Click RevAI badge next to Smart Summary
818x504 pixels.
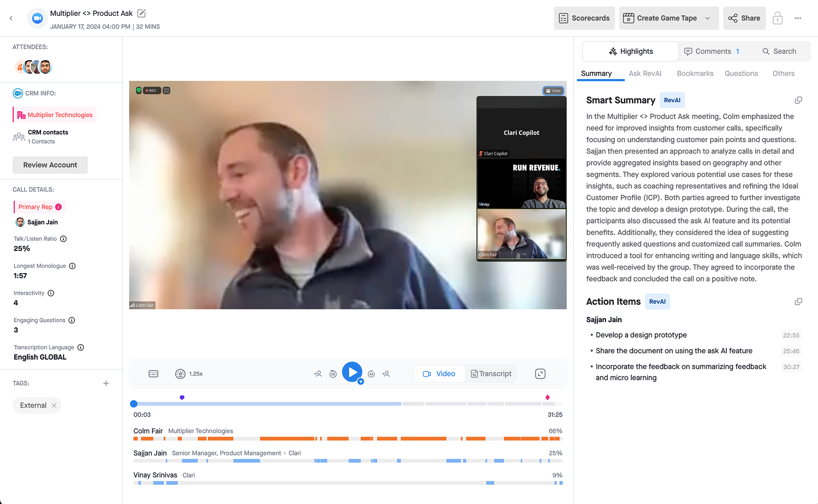pos(672,100)
